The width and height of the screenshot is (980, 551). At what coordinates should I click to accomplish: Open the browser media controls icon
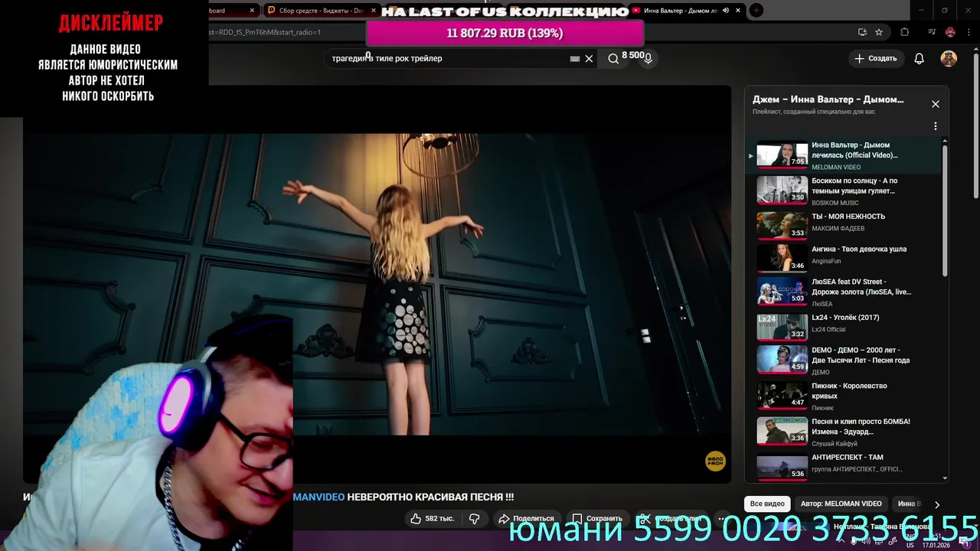[x=932, y=32]
